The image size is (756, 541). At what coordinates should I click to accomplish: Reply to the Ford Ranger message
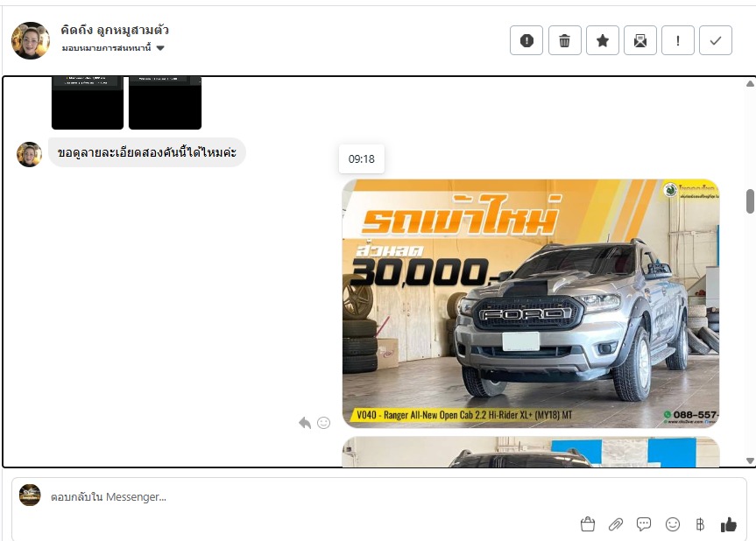click(305, 423)
